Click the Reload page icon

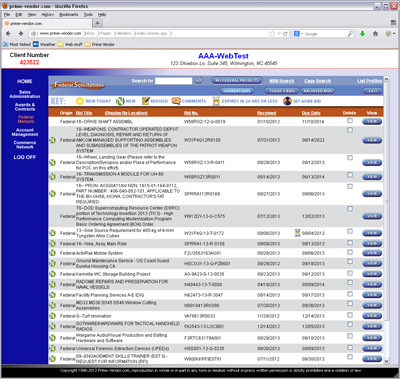coord(285,34)
